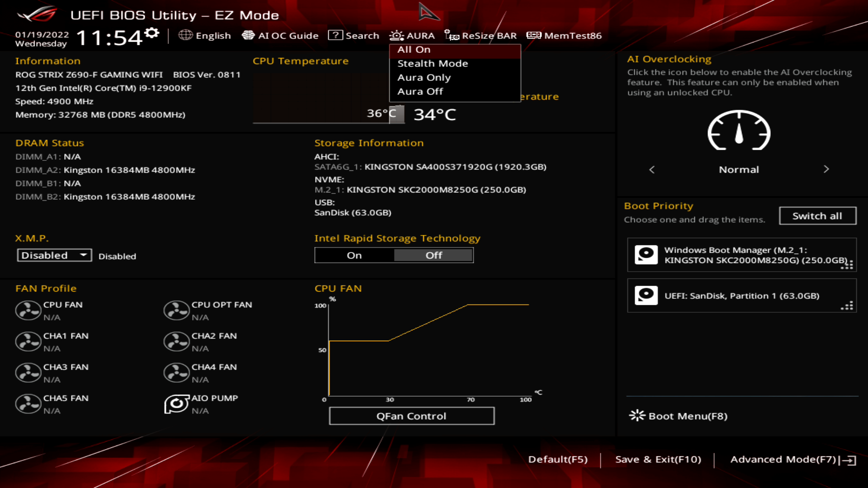Expand AI Overclocking left arrow option
The image size is (868, 488).
click(x=652, y=169)
